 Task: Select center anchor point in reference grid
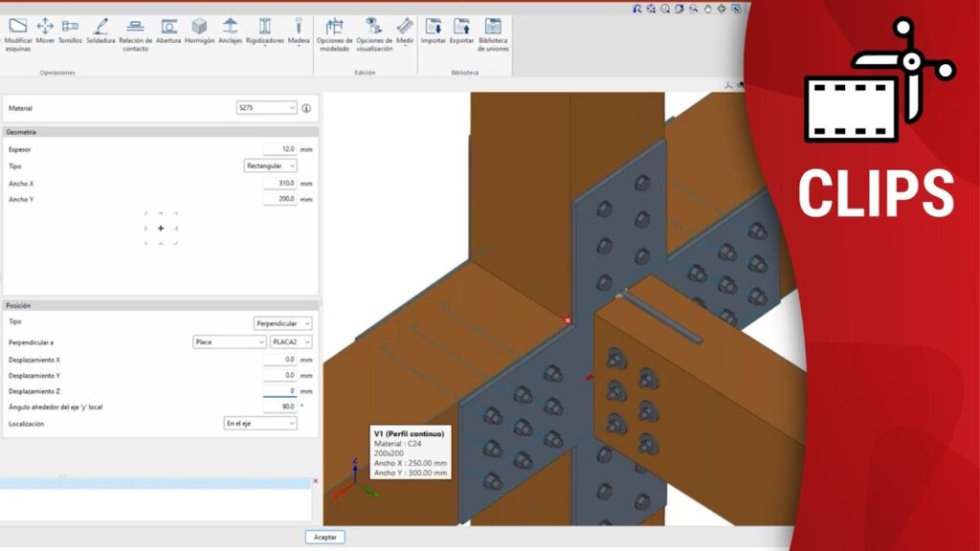[161, 229]
